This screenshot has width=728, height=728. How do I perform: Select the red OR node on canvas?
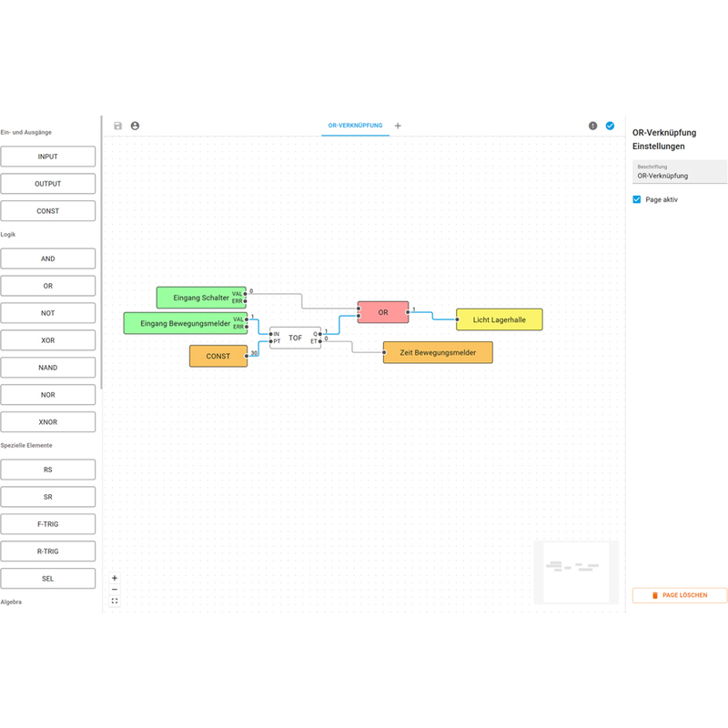click(x=383, y=312)
